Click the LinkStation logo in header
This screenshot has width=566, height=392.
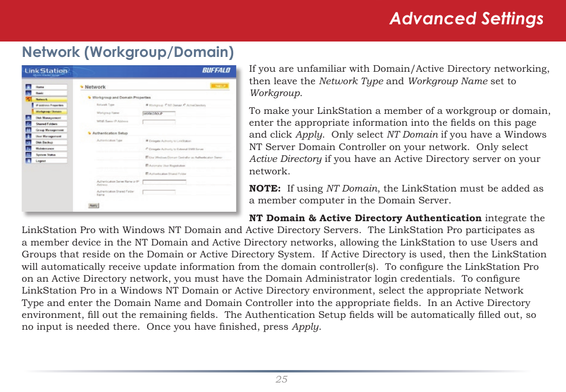point(46,71)
